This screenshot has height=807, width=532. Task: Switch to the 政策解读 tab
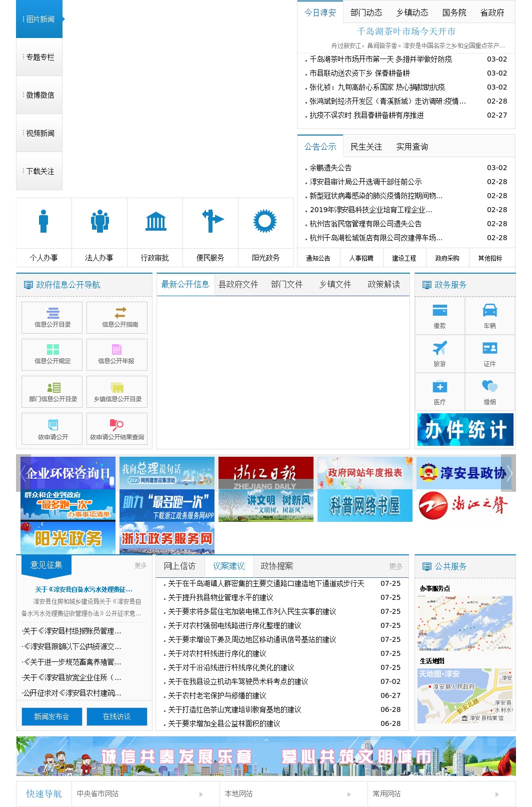click(384, 284)
